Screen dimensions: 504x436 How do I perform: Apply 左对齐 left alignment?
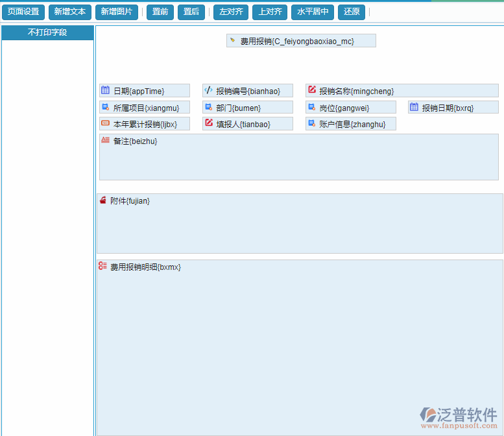point(231,12)
